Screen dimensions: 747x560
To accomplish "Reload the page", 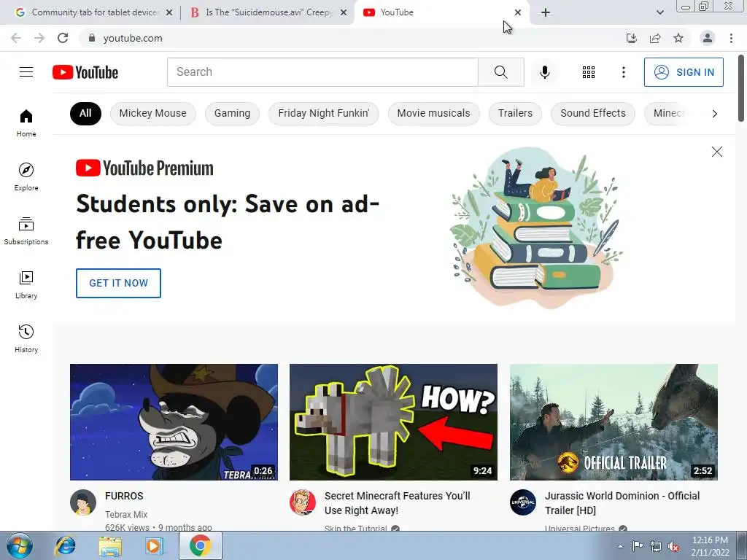I will [63, 38].
